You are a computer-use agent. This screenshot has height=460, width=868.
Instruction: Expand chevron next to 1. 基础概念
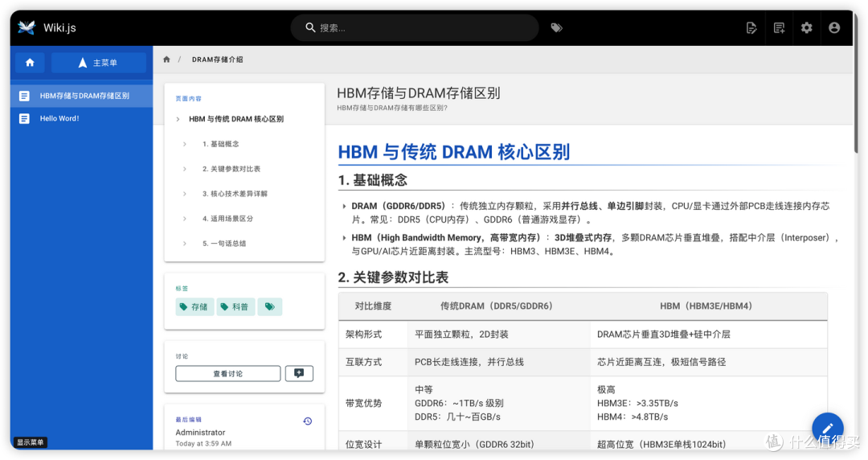[184, 144]
